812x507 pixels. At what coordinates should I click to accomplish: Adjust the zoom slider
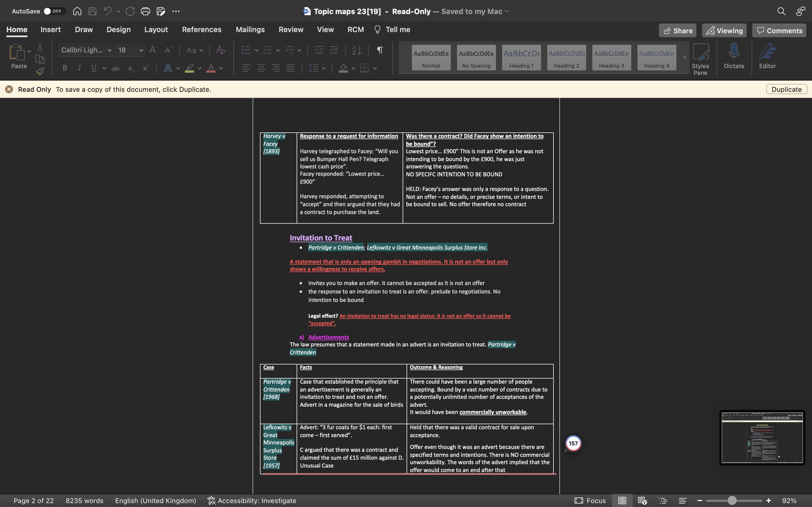pyautogui.click(x=733, y=500)
